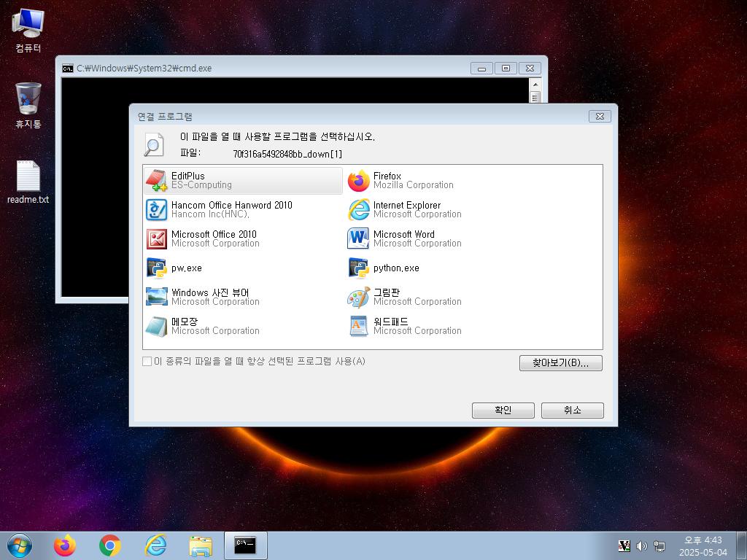Screen dimensions: 747x560
Task: Select the python.exe icon
Action: coord(358,268)
